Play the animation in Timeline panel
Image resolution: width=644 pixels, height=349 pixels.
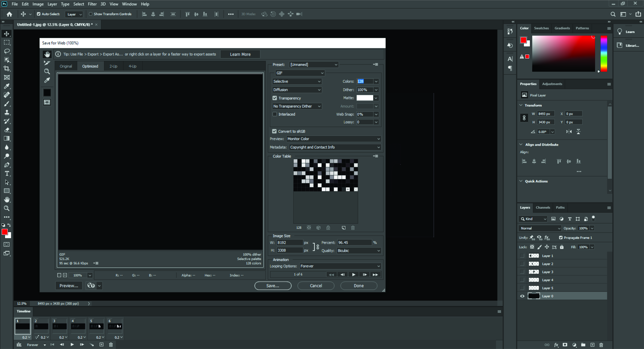tap(72, 344)
